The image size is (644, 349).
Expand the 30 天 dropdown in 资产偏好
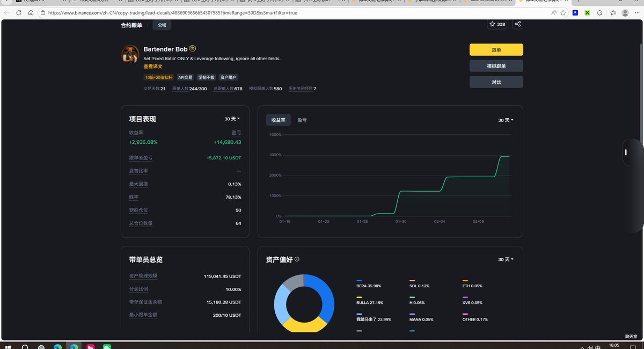506,259
